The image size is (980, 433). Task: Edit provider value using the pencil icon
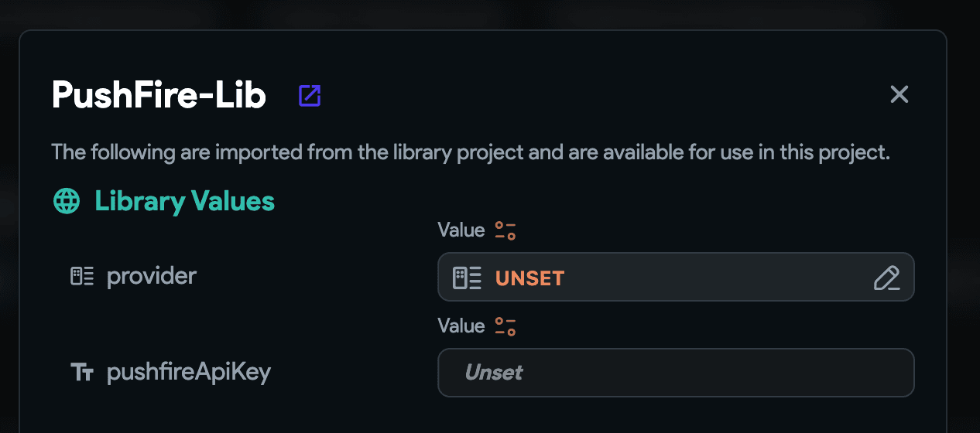point(886,278)
